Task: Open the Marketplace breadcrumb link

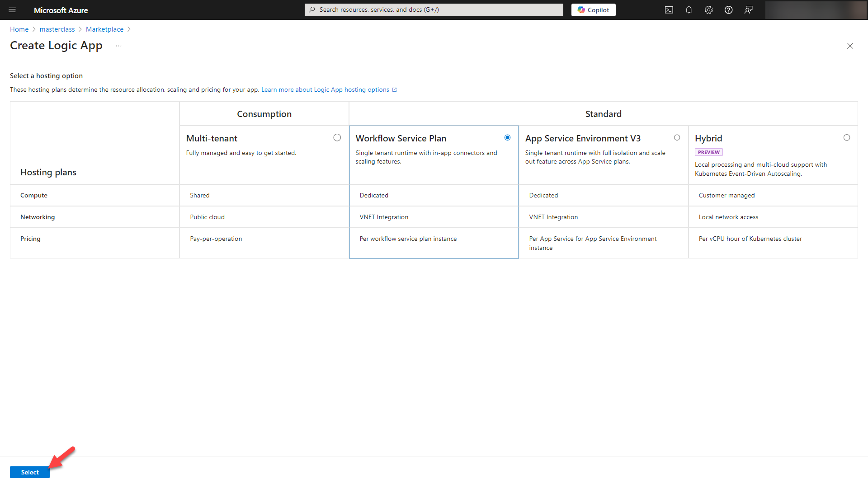Action: (x=104, y=29)
